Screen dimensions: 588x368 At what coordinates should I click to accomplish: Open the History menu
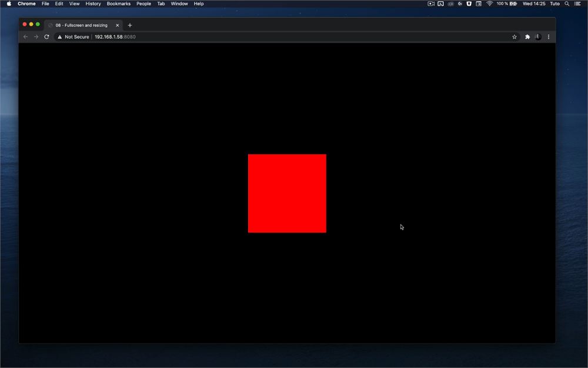(x=93, y=4)
